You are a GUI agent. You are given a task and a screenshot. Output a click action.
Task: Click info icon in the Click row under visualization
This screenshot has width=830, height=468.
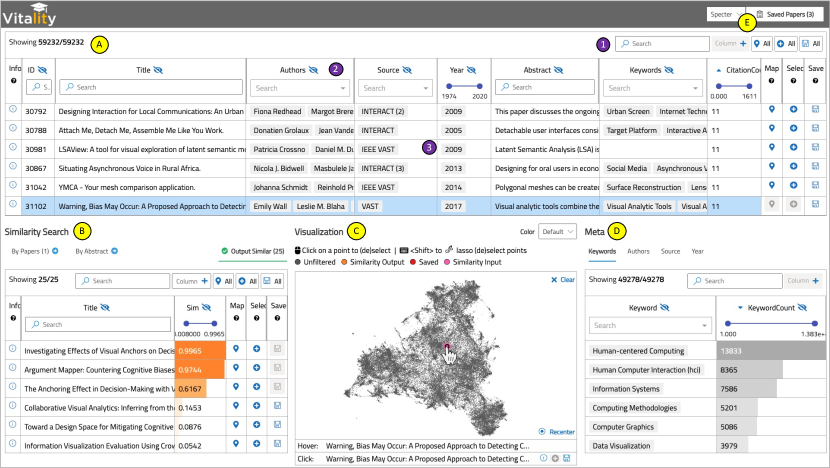544,458
